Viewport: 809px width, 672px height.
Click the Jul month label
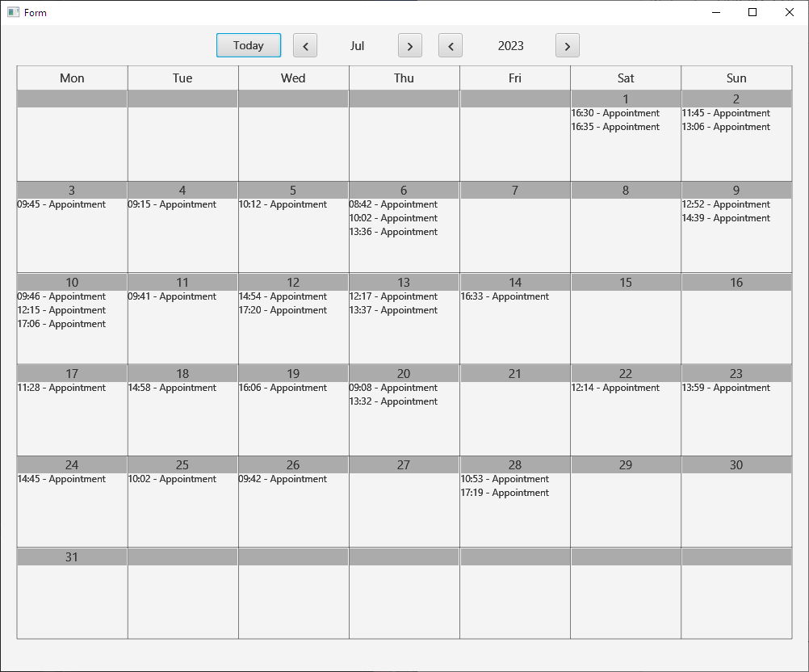tap(357, 46)
